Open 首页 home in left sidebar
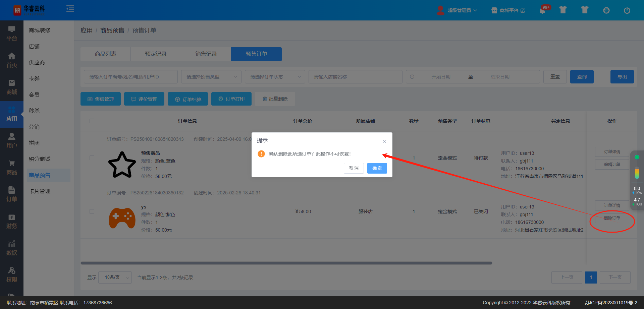 (x=12, y=61)
